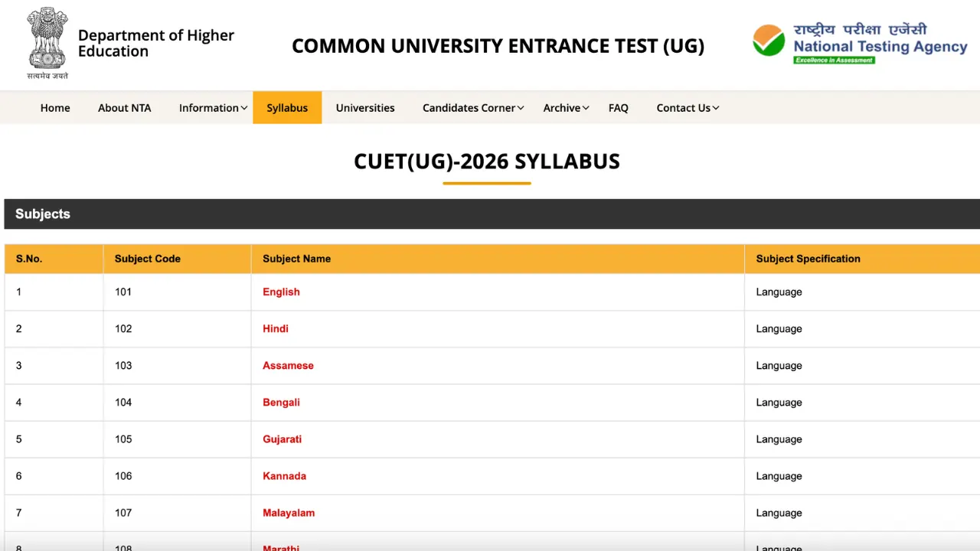
Task: Open the FAQ page
Action: [x=618, y=107]
